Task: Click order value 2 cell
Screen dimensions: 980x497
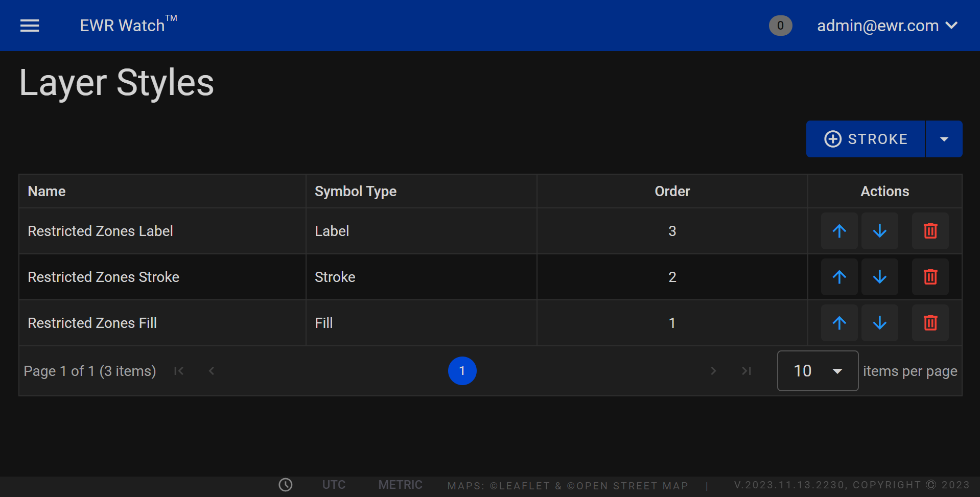Action: [672, 277]
